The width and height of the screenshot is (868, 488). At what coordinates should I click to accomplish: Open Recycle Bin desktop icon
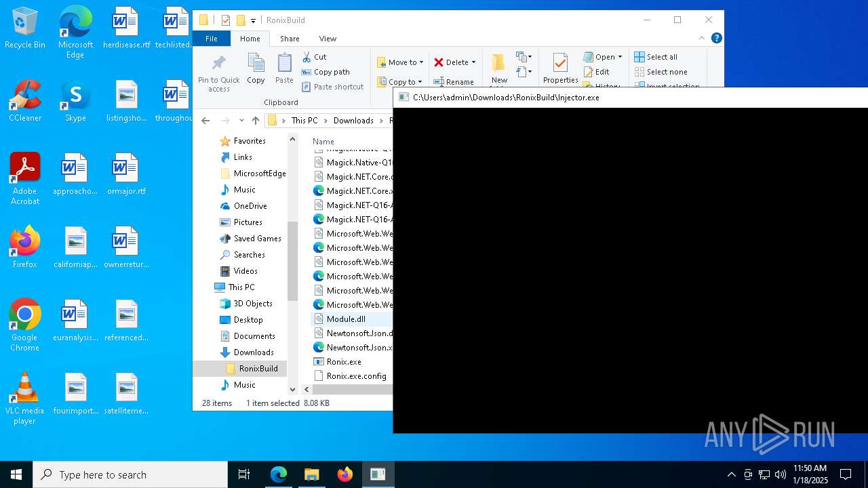coord(25,29)
